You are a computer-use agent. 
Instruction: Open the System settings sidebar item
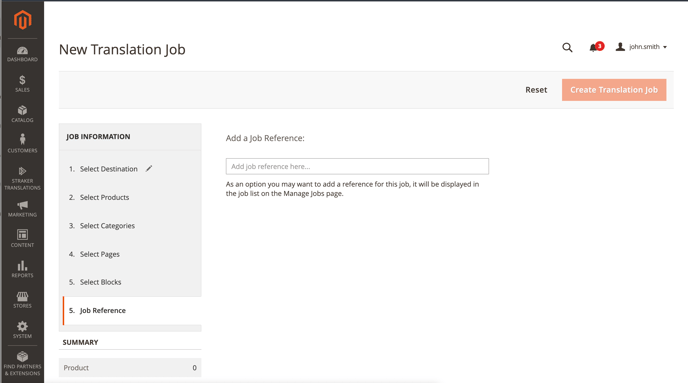(22, 330)
